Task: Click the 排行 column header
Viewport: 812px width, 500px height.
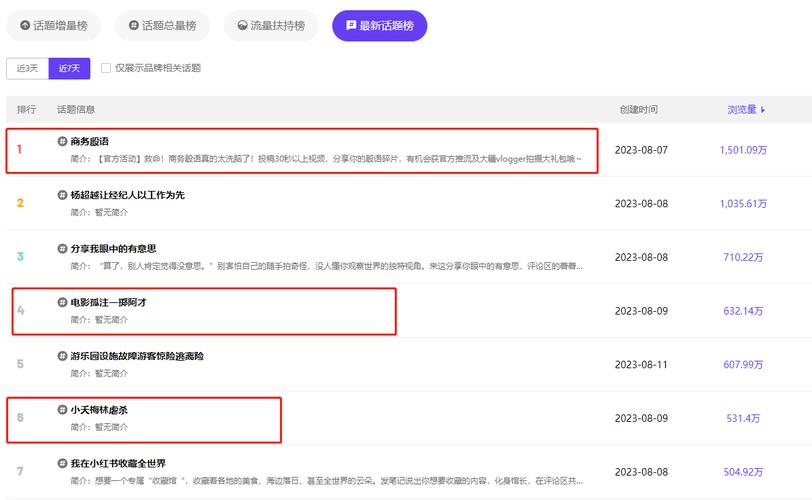Action: coord(26,109)
